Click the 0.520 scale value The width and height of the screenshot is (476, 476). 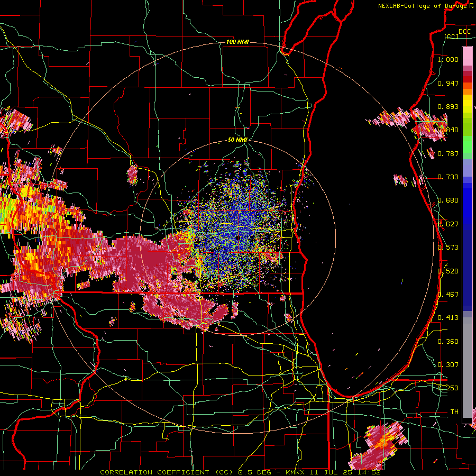(448, 271)
